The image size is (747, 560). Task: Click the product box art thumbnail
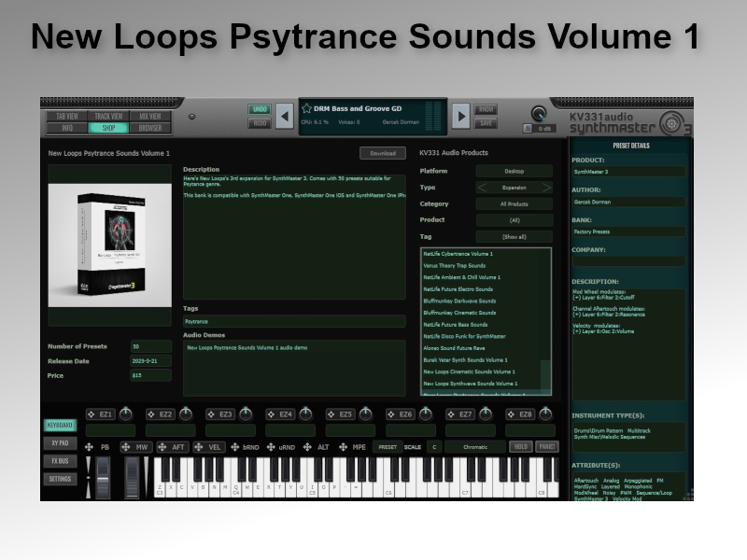pyautogui.click(x=110, y=245)
